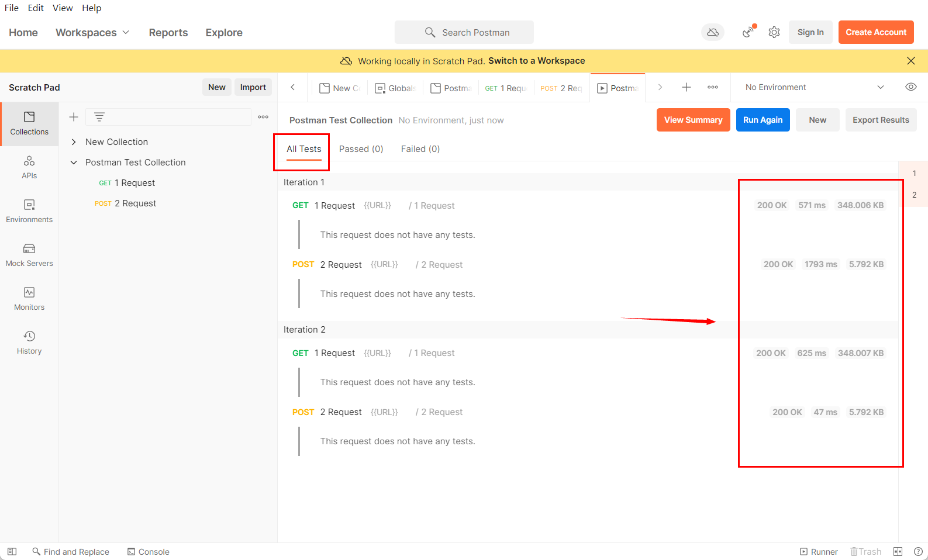Switch to the Failed (0) tab
The width and height of the screenshot is (928, 560).
point(420,149)
